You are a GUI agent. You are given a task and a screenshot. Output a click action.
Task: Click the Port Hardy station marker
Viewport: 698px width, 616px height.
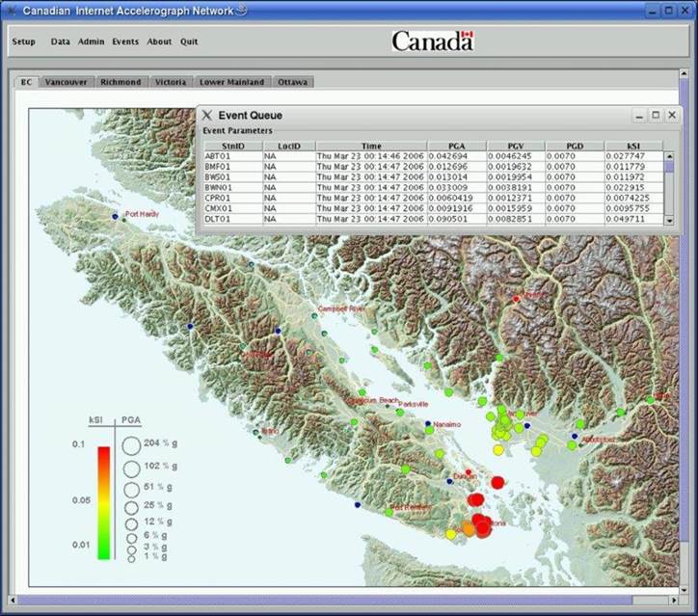[116, 216]
